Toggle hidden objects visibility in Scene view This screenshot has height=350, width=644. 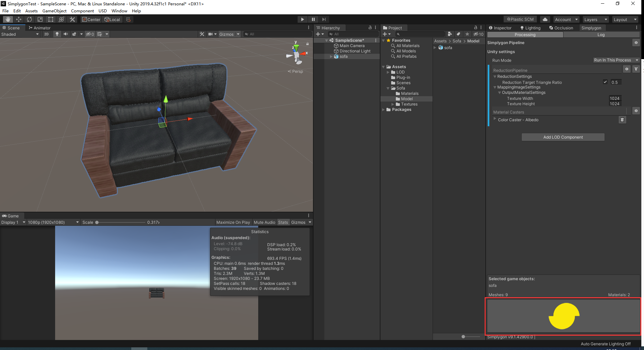(90, 34)
